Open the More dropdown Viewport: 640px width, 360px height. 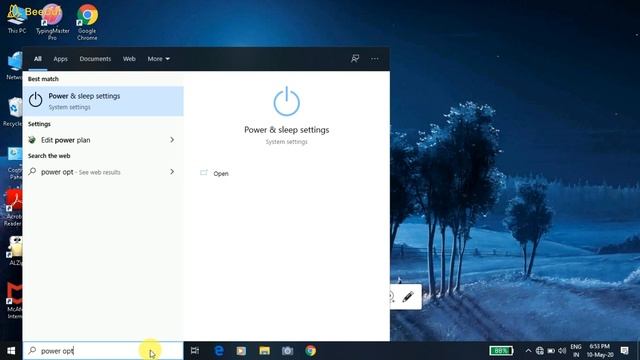pyautogui.click(x=158, y=59)
